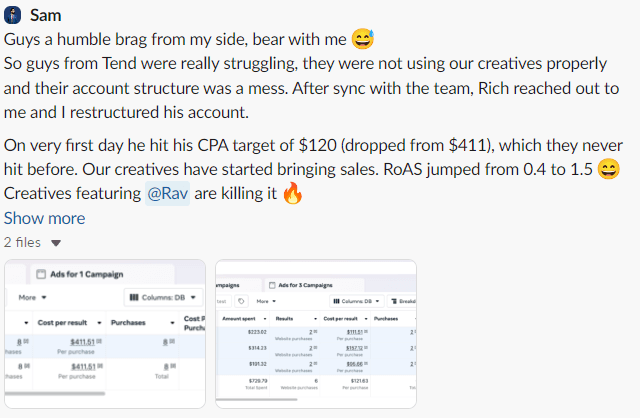Open the Purchases column dropdown in the first screenshot

pyautogui.click(x=173, y=323)
